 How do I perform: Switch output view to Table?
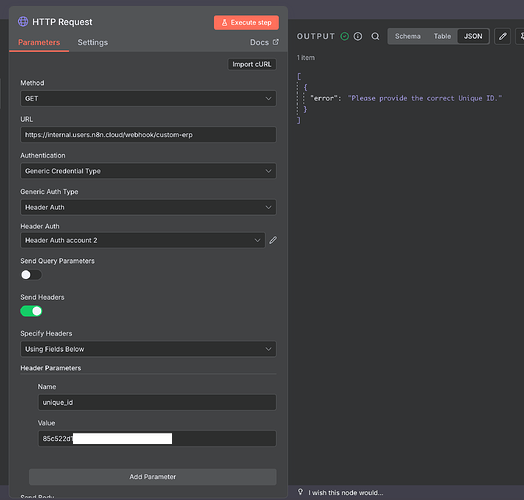click(442, 36)
